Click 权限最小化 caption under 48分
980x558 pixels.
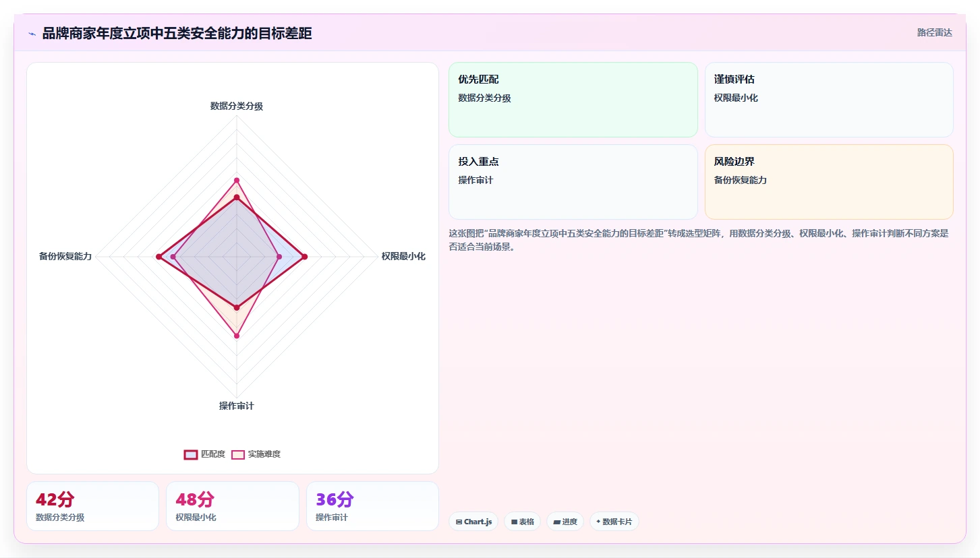coord(196,518)
